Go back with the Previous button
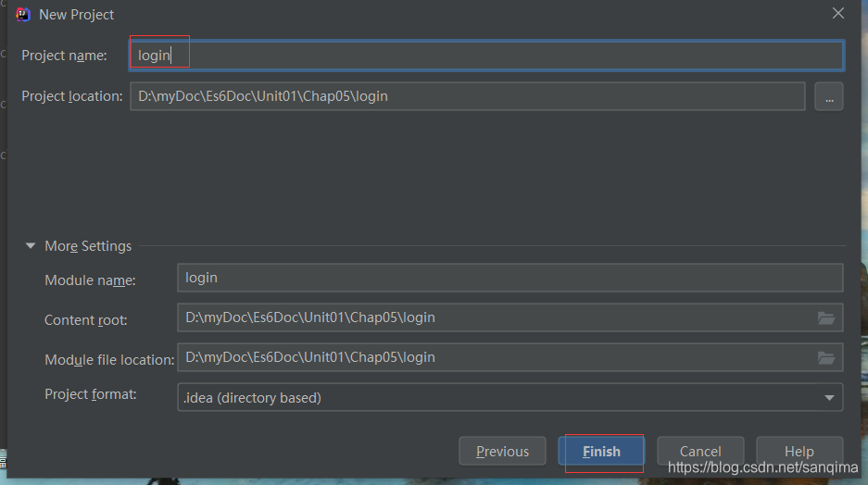 click(x=502, y=452)
